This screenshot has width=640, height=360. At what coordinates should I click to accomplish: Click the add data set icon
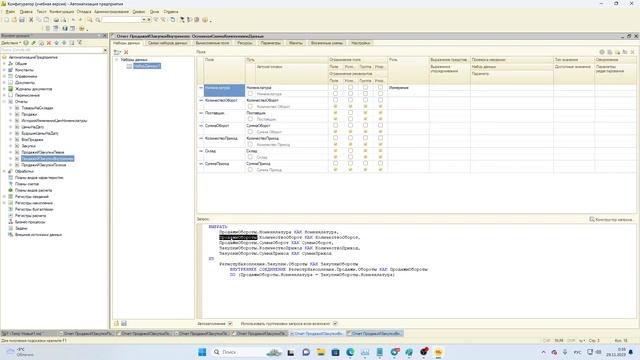tap(117, 52)
